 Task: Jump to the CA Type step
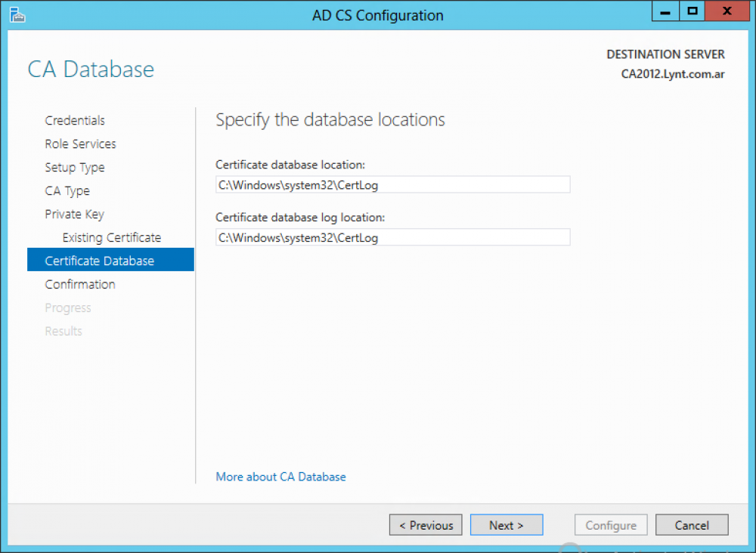click(x=67, y=191)
